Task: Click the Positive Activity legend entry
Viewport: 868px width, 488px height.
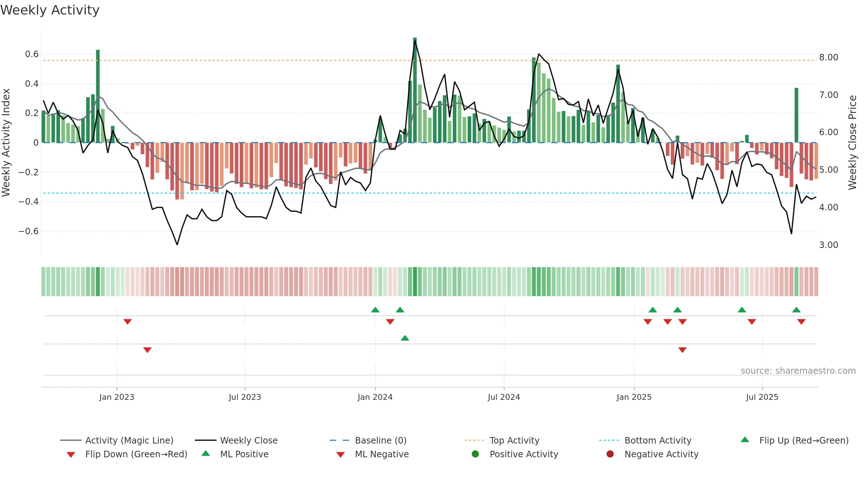Action: click(x=515, y=454)
